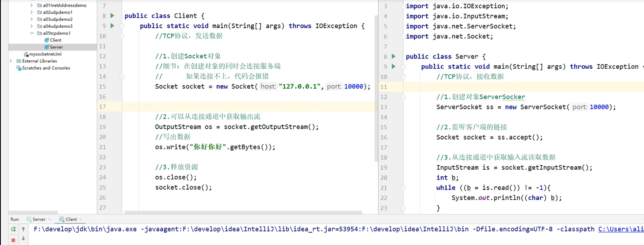Click the horizontal scrollbar below the Client editor
The height and width of the screenshot is (245, 644).
(244, 212)
